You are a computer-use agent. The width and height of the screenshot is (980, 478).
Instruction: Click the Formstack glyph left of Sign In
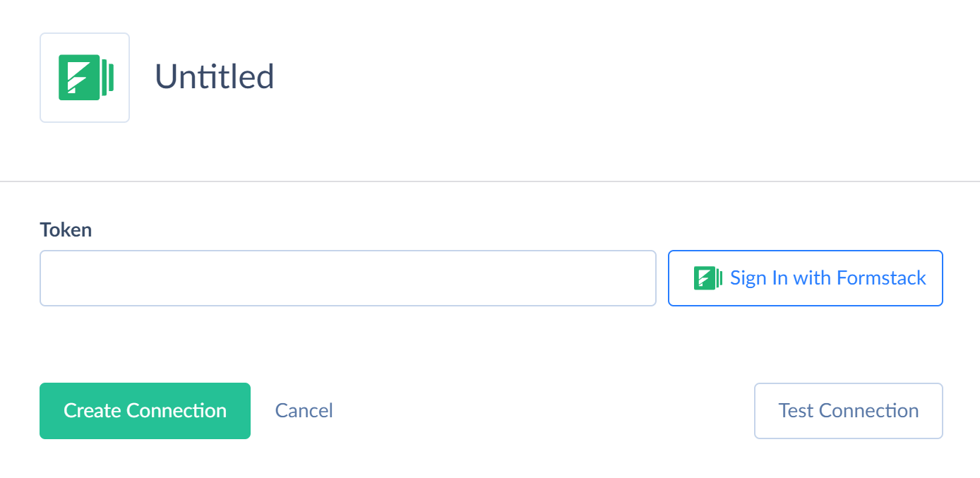pos(707,278)
